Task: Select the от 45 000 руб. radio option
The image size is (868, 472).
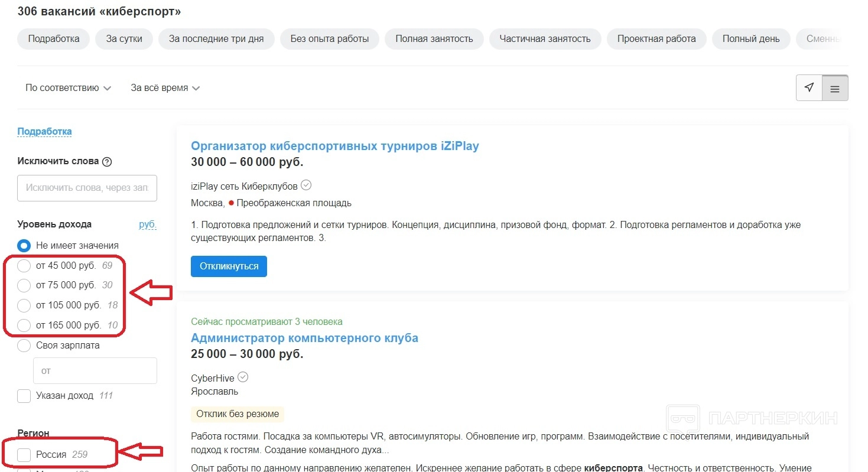Action: (x=24, y=266)
